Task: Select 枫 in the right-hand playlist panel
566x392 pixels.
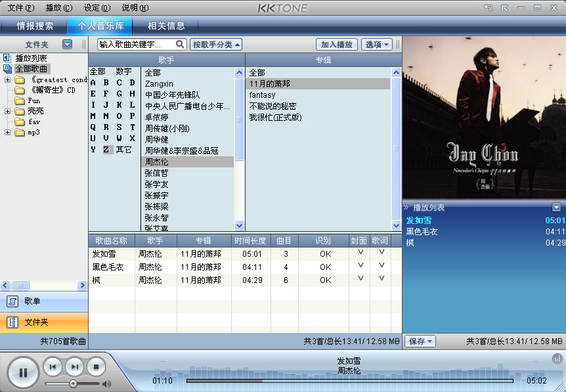Action: [x=484, y=242]
